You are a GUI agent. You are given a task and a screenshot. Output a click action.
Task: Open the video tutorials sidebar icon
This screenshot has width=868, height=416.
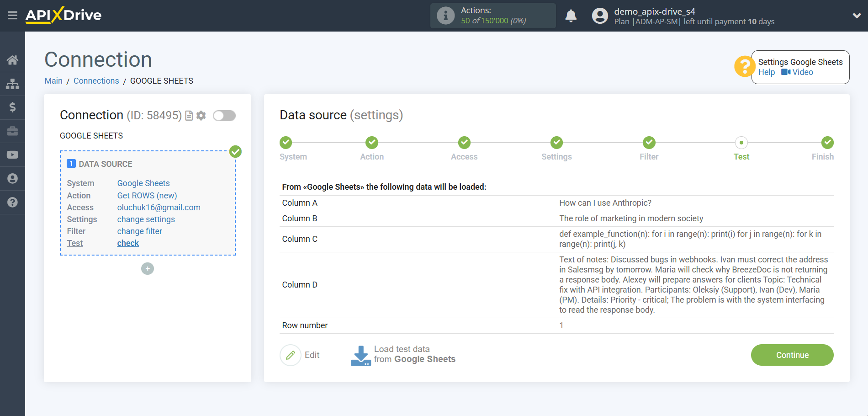pyautogui.click(x=12, y=155)
